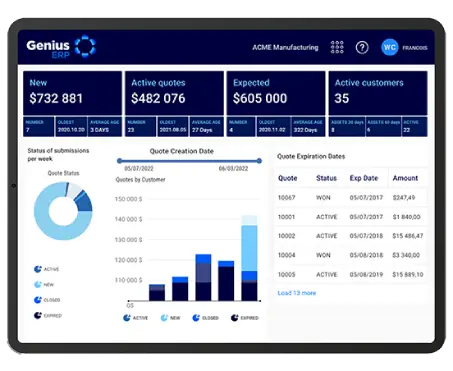Screen dimensions: 453x371
Task: Click the Quote Creation Date slider track
Action: coord(189,161)
